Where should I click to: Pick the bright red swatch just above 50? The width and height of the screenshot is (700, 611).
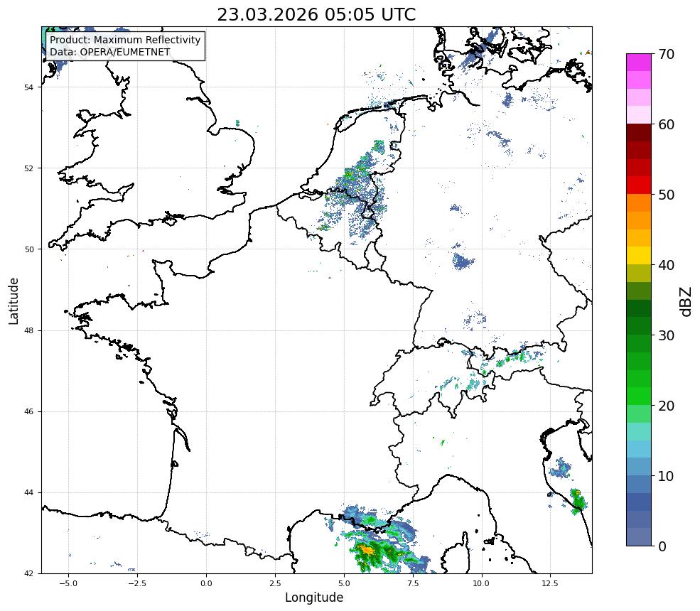point(639,185)
